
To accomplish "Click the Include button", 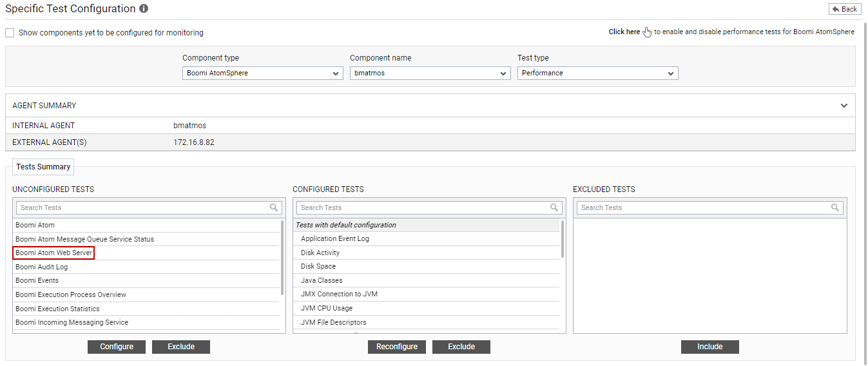I will pyautogui.click(x=710, y=347).
